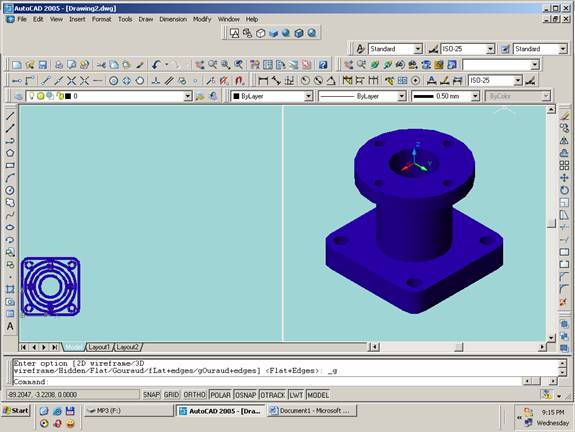
Task: Toggle OSNAP in status bar
Action: (245, 395)
